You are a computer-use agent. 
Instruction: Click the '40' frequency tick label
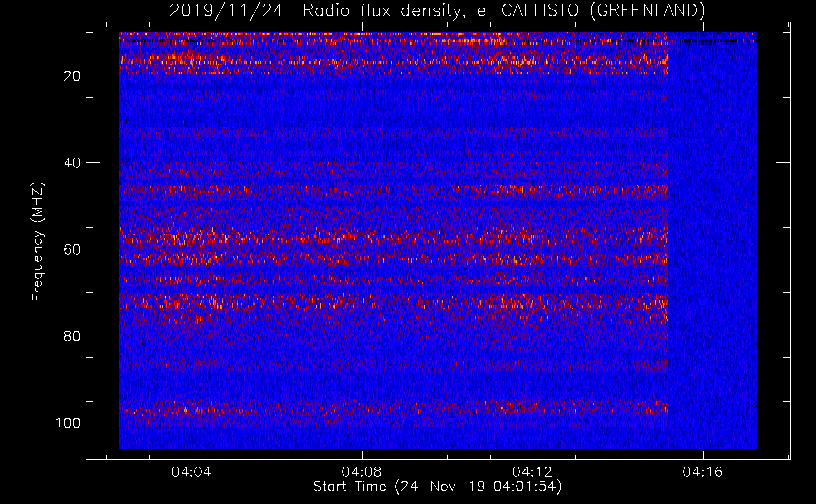72,163
